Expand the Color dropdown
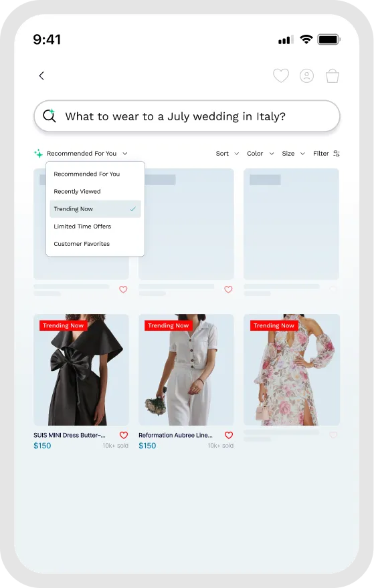The width and height of the screenshot is (374, 588). pyautogui.click(x=260, y=154)
